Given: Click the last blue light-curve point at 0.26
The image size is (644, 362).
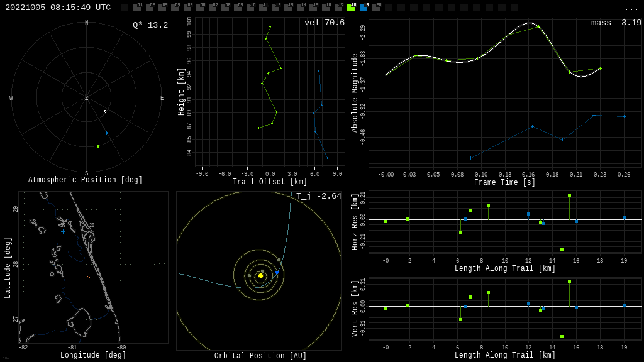Looking at the screenshot, I should click(x=625, y=116).
